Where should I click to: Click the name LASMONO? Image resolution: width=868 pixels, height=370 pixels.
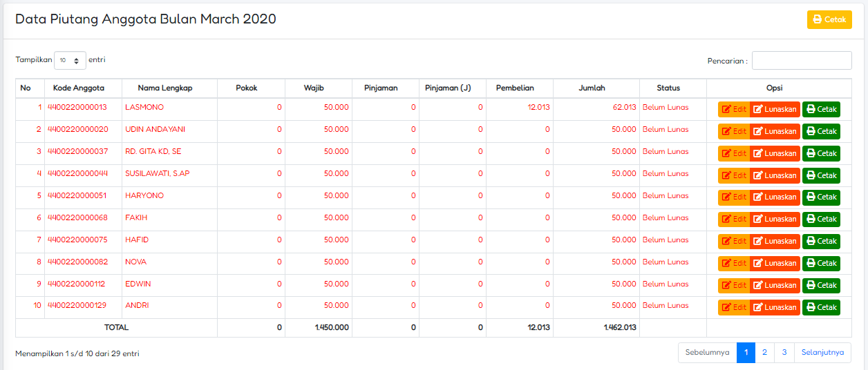(144, 108)
